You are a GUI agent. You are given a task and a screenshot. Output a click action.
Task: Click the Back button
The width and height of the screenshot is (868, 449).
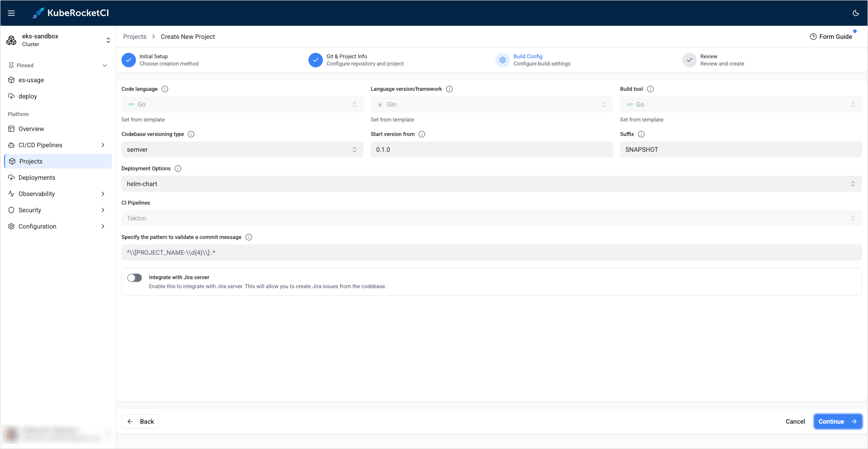pos(140,421)
